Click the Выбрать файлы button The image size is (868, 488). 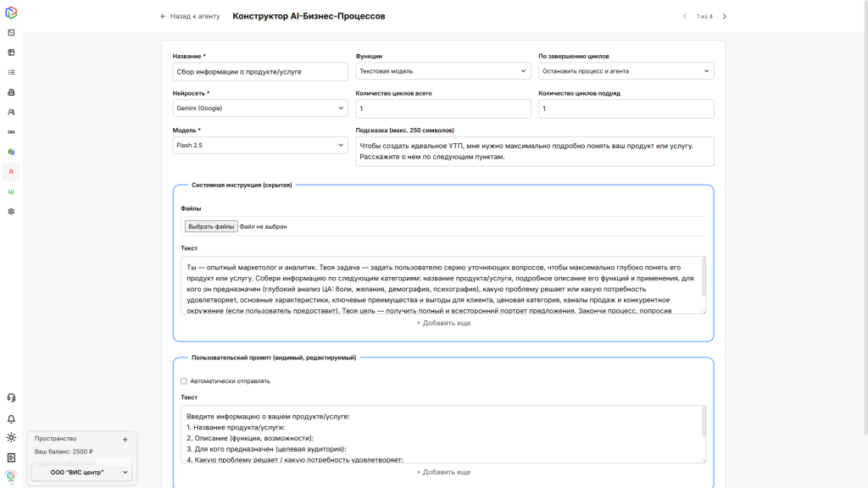point(211,226)
